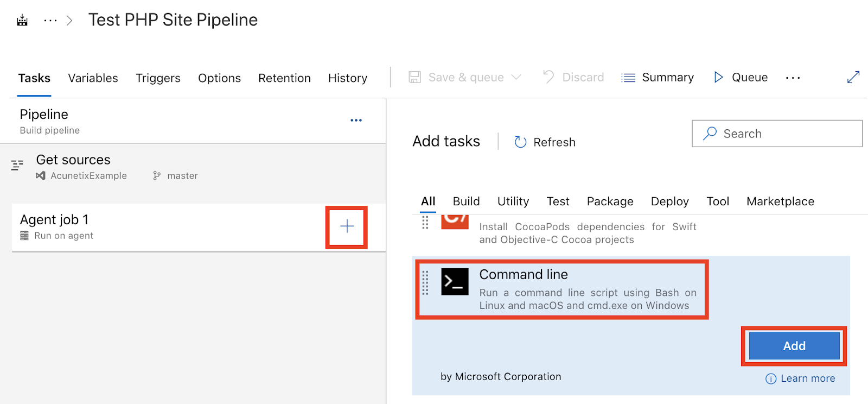The width and height of the screenshot is (868, 404).
Task: Open the Summary view
Action: pos(658,78)
